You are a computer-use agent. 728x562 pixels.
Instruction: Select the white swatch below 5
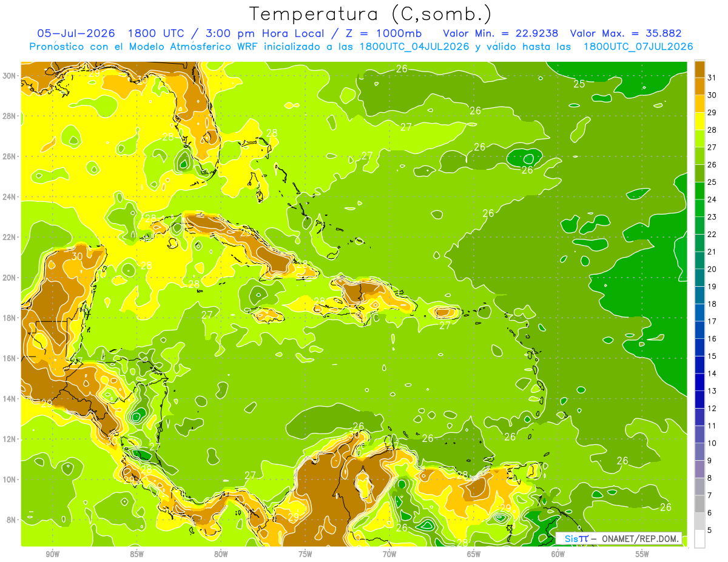(x=699, y=539)
